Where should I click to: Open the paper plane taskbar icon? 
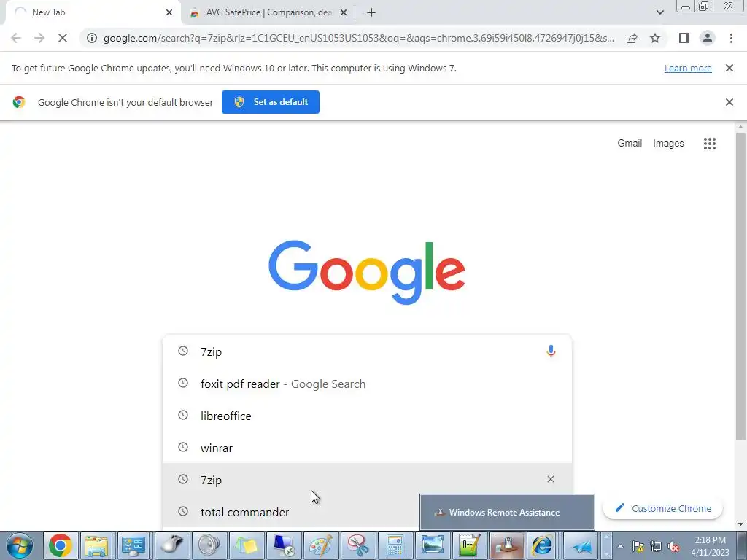coord(581,545)
